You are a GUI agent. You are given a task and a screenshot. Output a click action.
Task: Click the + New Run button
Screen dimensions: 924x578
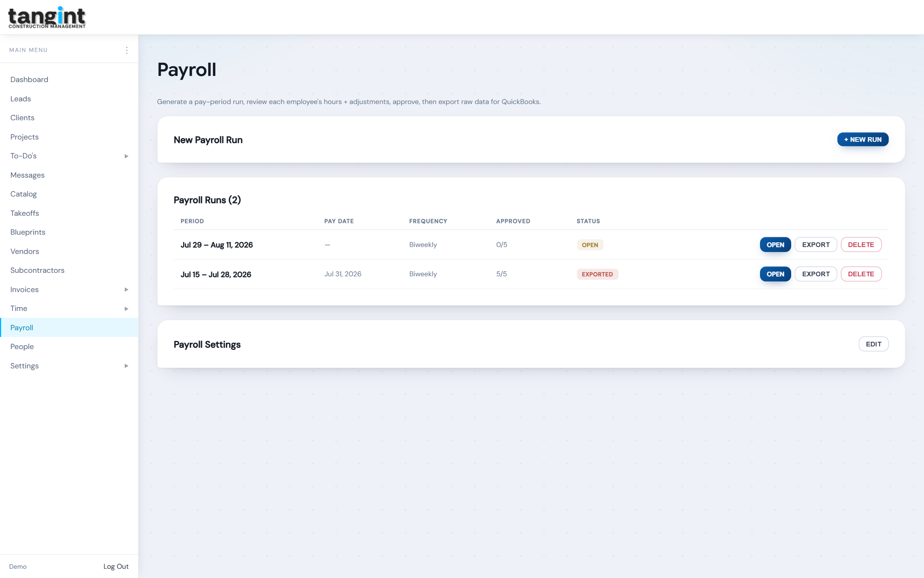tap(863, 139)
